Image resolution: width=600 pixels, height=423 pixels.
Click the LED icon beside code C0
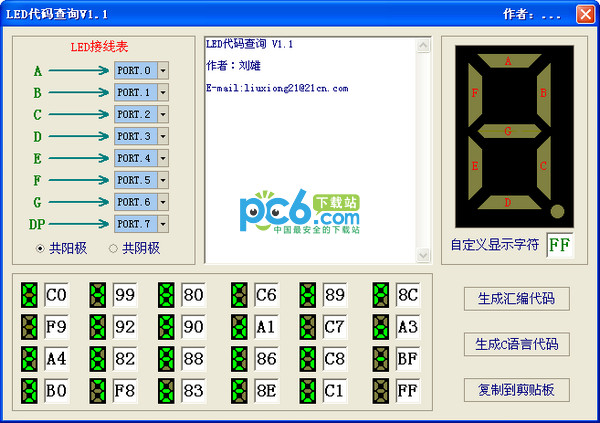[29, 295]
